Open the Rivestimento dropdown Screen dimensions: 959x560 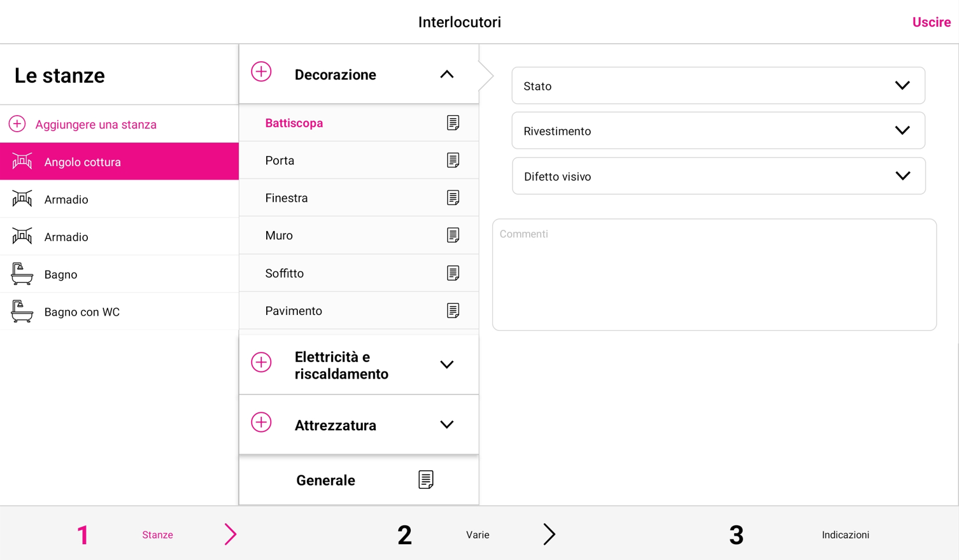pyautogui.click(x=718, y=130)
